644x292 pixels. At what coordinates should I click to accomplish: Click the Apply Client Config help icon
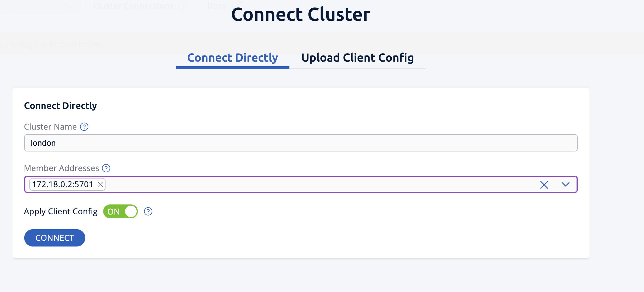coord(148,211)
